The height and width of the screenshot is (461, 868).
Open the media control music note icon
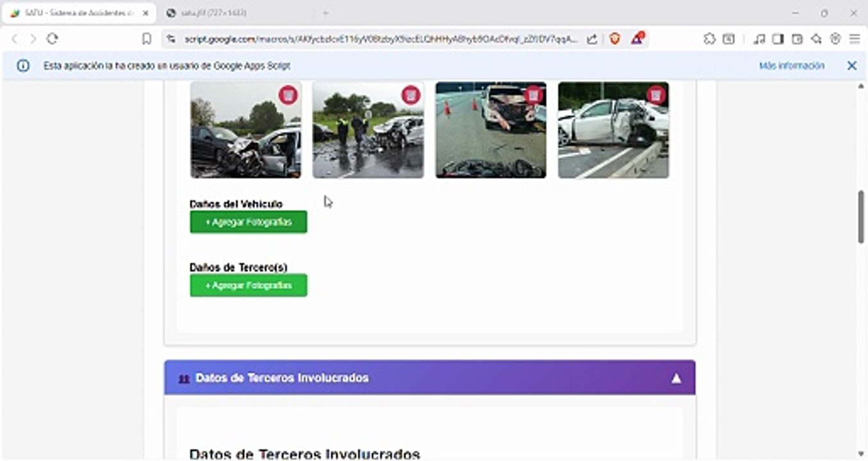click(759, 39)
